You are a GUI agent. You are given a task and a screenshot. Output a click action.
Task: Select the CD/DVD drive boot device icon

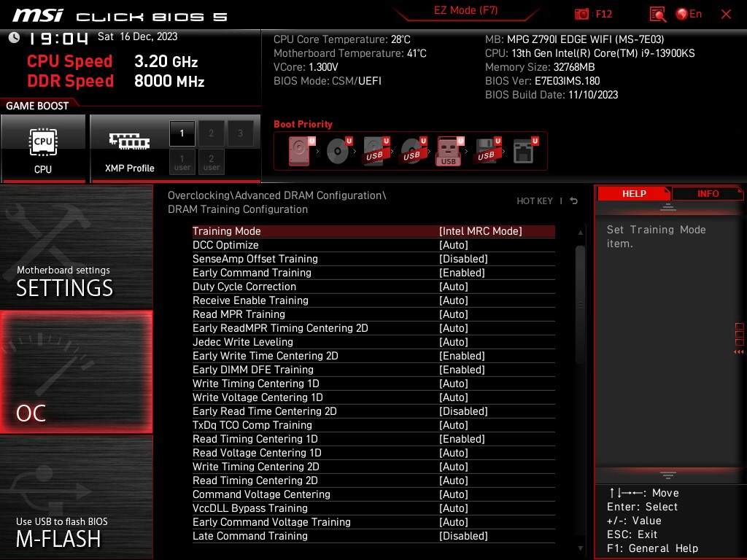[338, 151]
